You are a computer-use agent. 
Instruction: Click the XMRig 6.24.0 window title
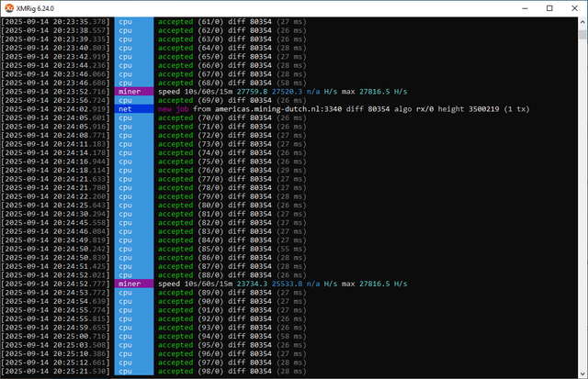click(35, 8)
